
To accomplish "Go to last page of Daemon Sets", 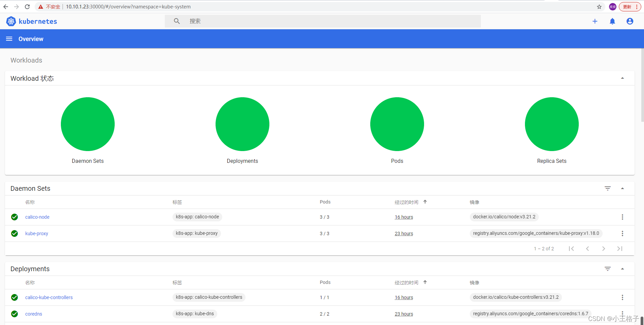I will (x=620, y=249).
